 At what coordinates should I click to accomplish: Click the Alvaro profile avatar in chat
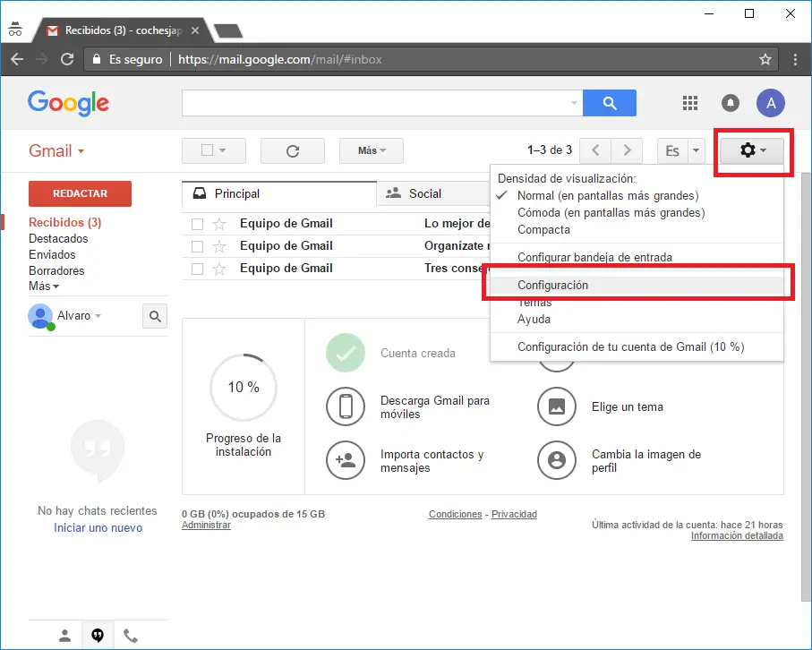pos(40,316)
